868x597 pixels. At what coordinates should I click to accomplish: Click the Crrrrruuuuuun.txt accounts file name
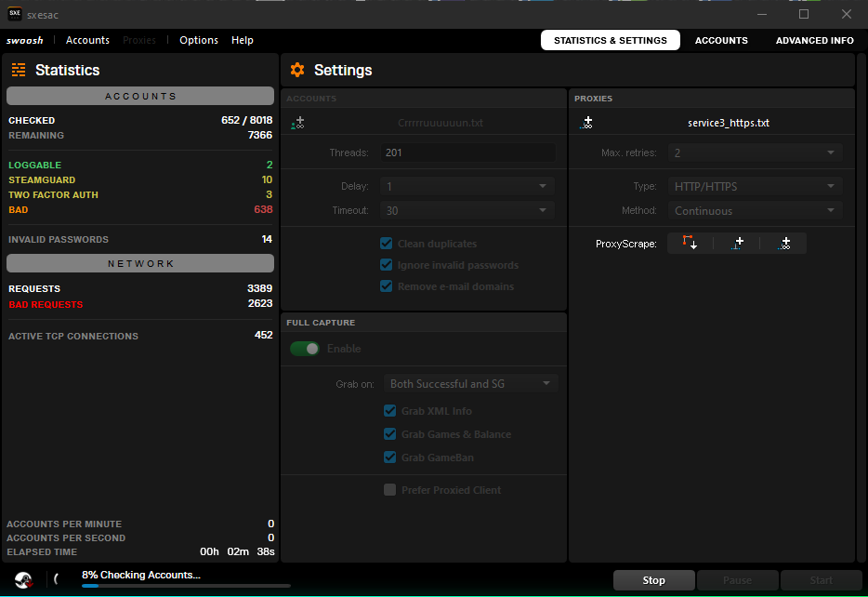point(441,123)
